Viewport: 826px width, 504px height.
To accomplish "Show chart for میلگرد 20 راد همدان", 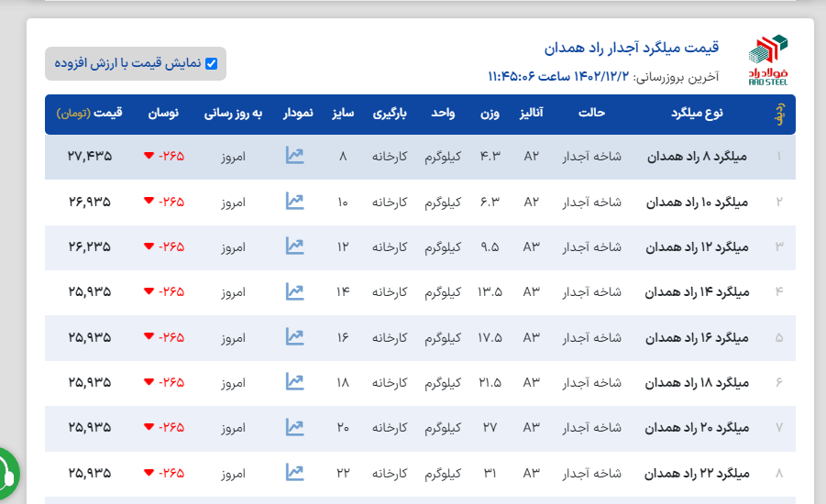I will [x=294, y=427].
